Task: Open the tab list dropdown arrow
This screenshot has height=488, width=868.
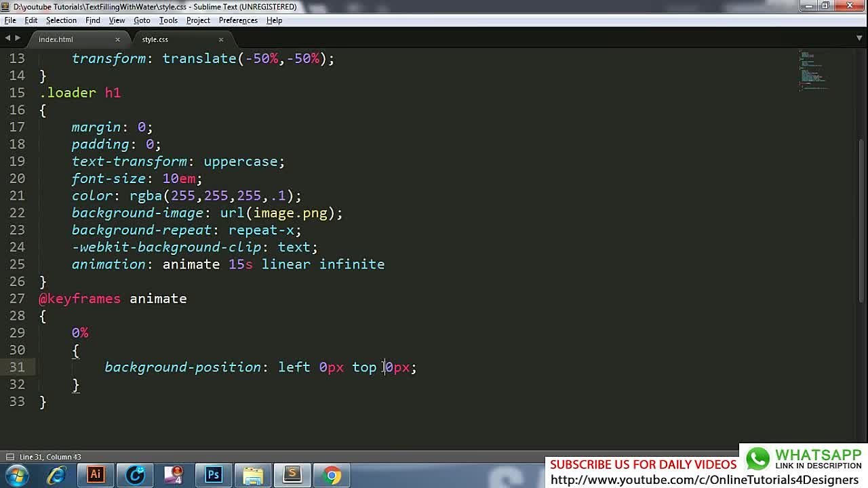Action: [859, 39]
